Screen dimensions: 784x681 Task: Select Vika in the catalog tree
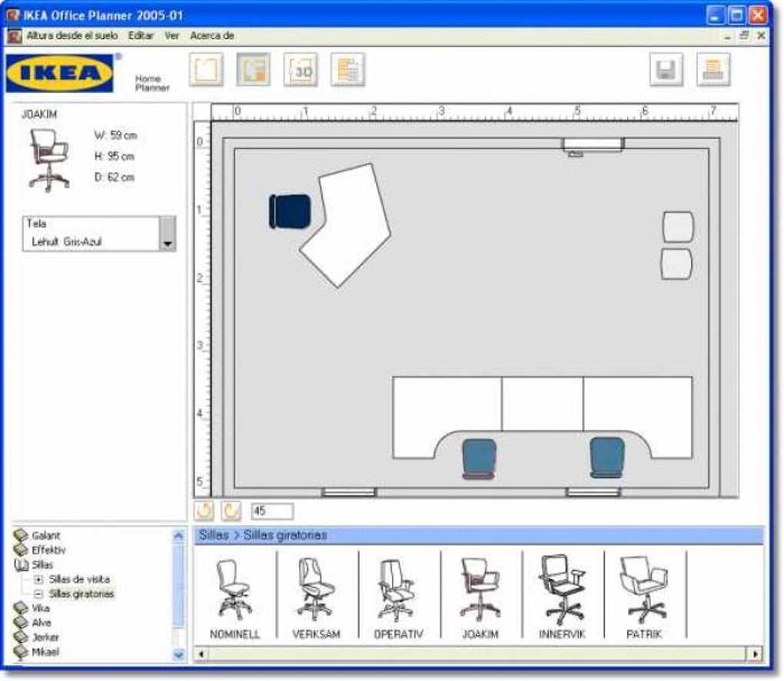tap(41, 609)
